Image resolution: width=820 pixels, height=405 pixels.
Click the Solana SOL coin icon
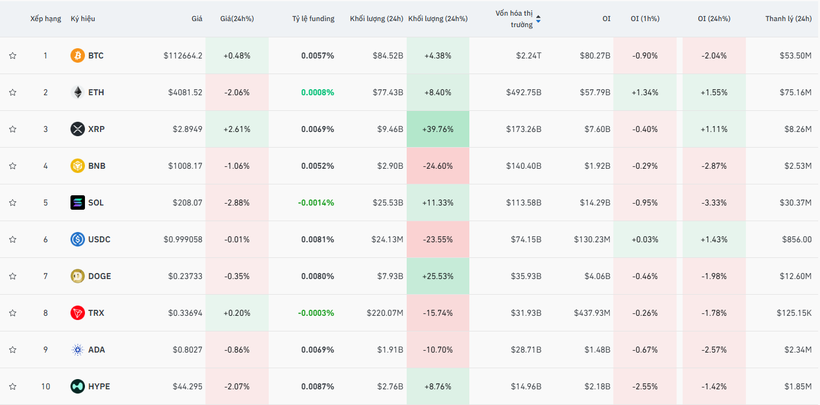click(77, 203)
